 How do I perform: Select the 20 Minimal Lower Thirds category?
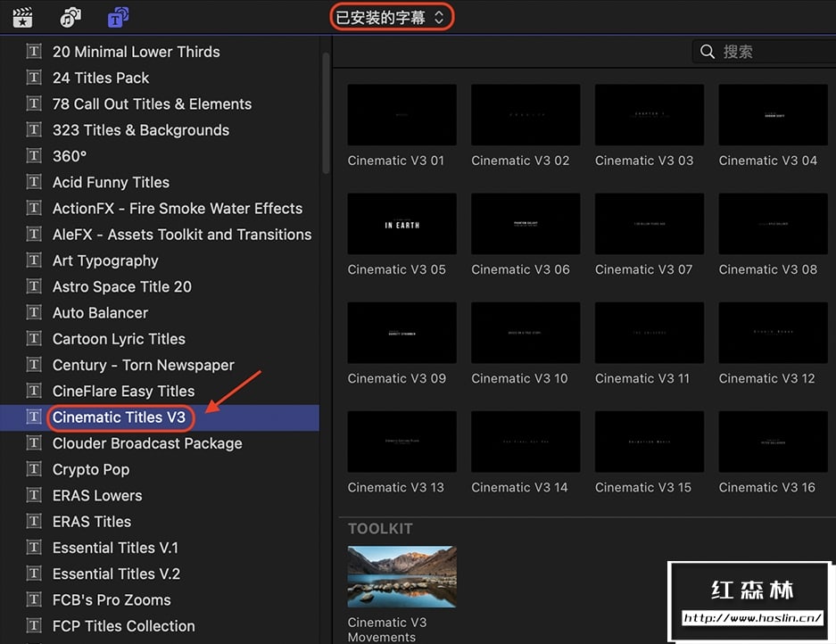136,52
